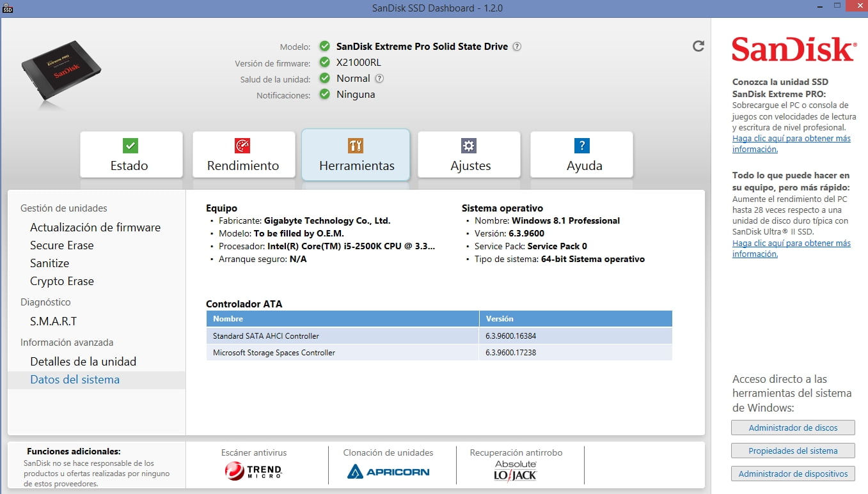
Task: Open the Extreme PRO more information link
Action: [x=791, y=144]
